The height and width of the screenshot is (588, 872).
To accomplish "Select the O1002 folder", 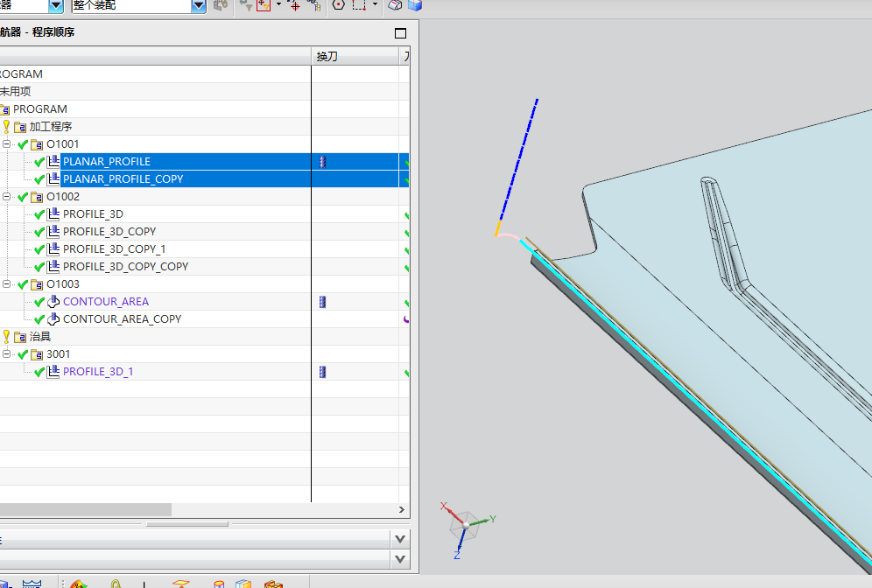I will coord(63,197).
